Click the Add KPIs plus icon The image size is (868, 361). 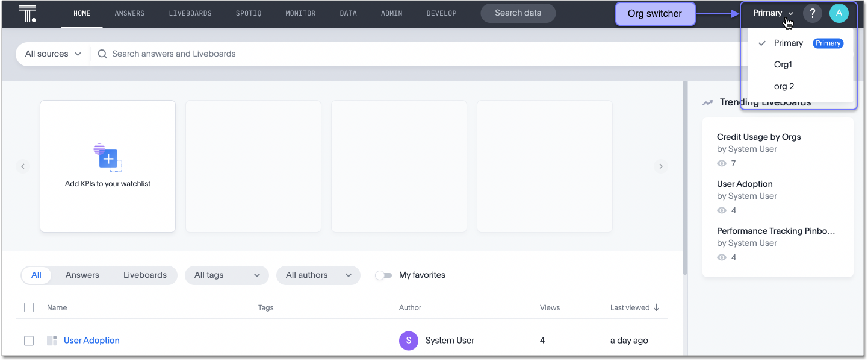tap(107, 159)
